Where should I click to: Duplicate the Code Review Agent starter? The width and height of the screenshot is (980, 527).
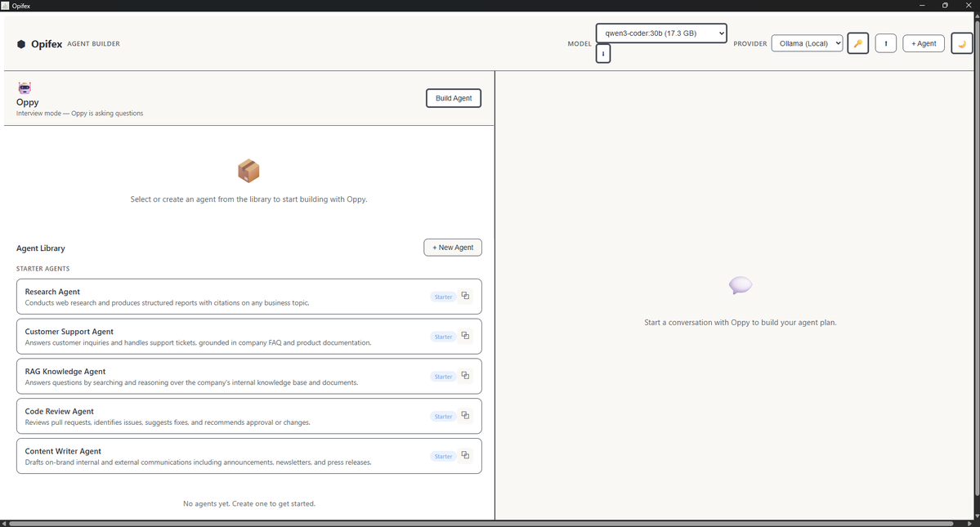[x=465, y=416]
